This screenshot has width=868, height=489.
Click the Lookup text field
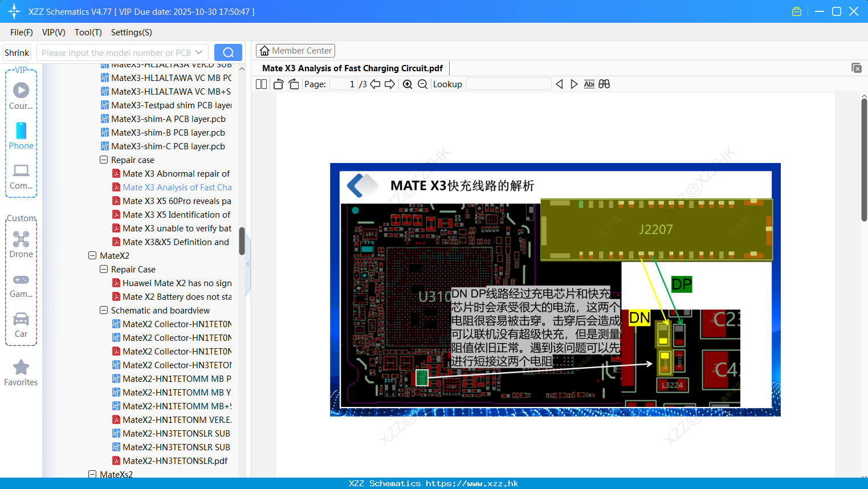508,84
